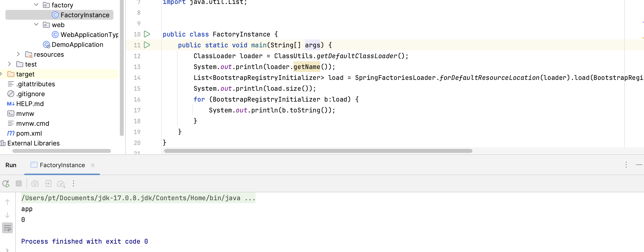644x252 pixels.
Task: Open mvnw.cmd file
Action: (33, 124)
